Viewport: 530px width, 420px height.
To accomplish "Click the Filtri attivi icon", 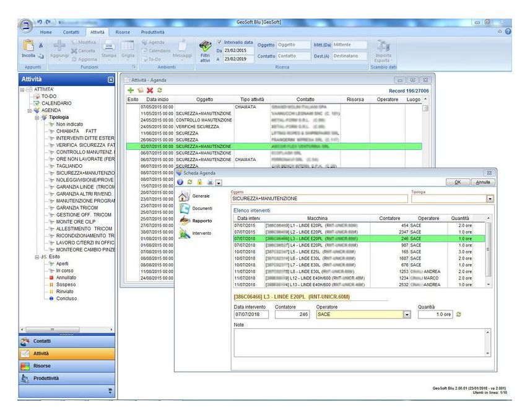I will [205, 46].
